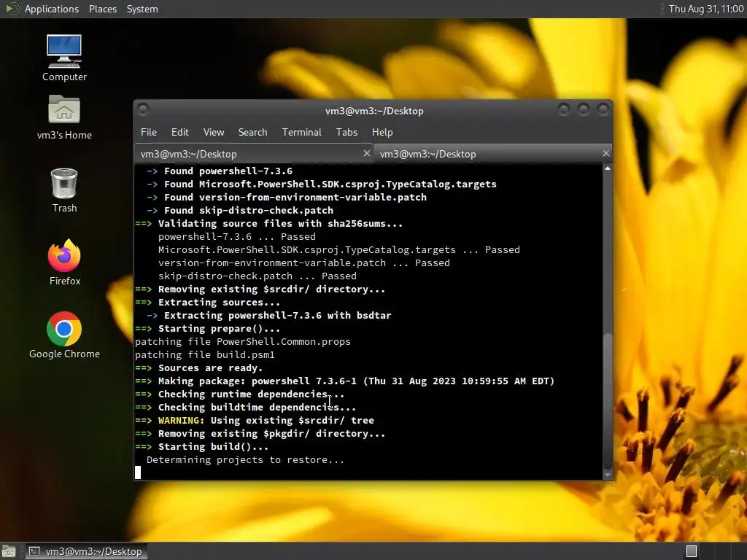This screenshot has width=747, height=560.
Task: Open the Edit menu in terminal
Action: coord(179,133)
